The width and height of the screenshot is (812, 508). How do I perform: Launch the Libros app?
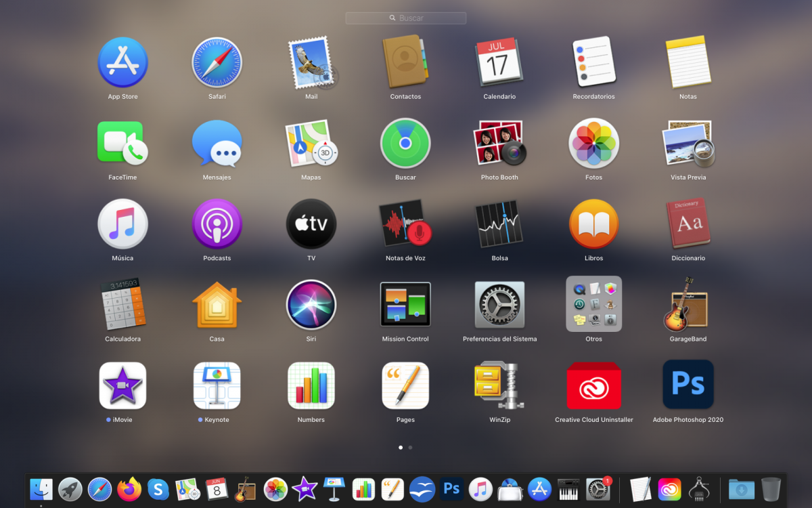point(593,224)
